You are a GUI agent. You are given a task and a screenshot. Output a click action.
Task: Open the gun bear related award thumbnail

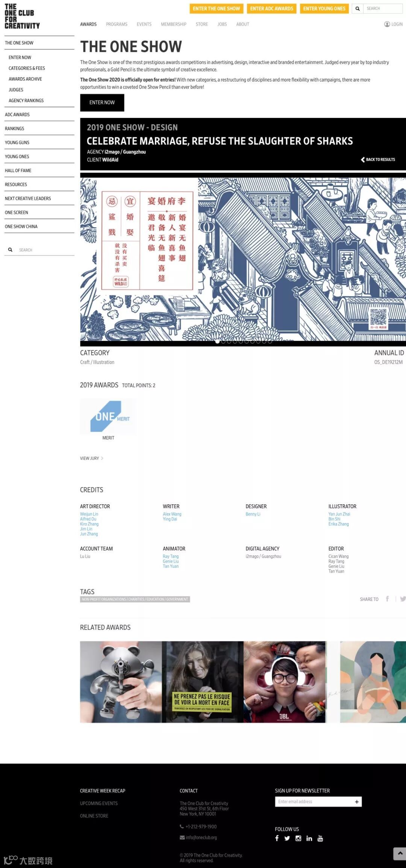tap(121, 682)
